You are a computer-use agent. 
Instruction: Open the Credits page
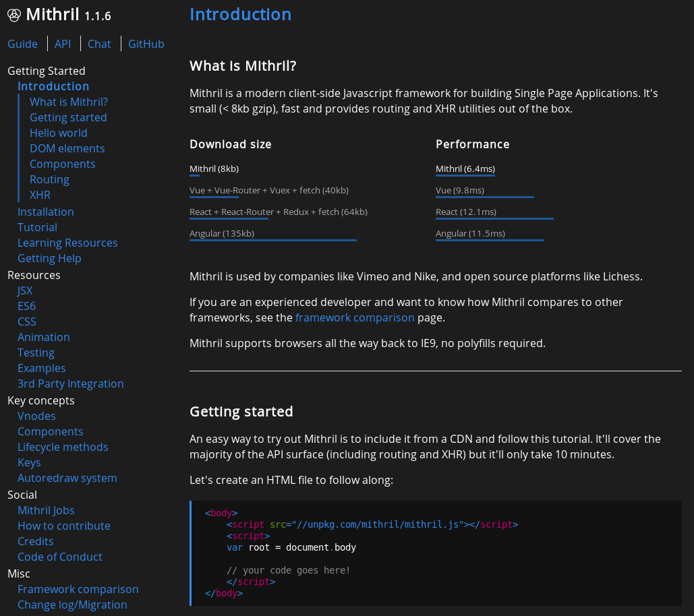click(35, 541)
